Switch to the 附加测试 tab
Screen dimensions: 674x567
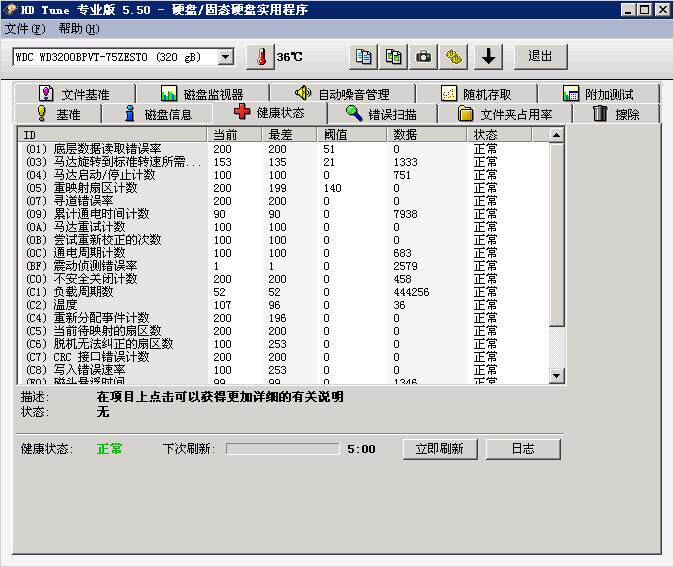[x=598, y=94]
